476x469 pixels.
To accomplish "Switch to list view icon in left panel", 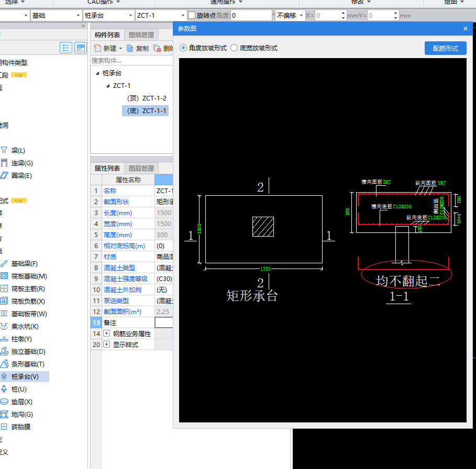I will pyautogui.click(x=66, y=48).
